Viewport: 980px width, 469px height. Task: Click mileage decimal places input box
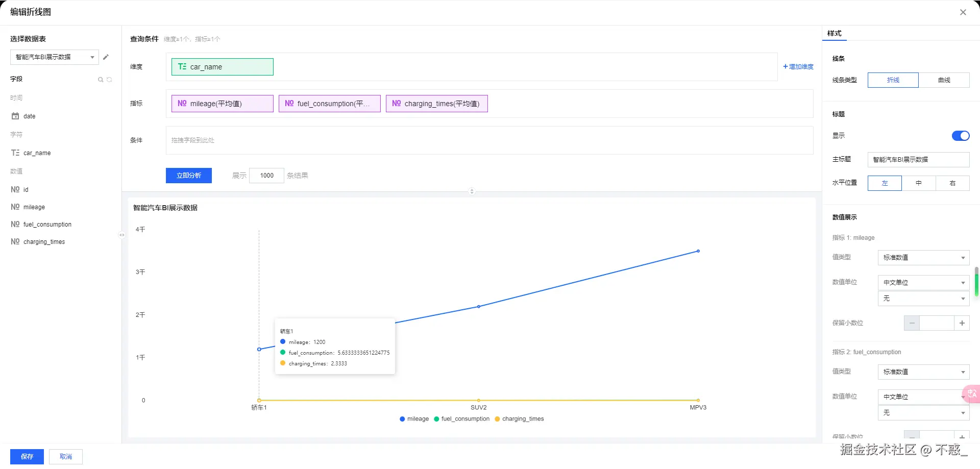click(937, 323)
